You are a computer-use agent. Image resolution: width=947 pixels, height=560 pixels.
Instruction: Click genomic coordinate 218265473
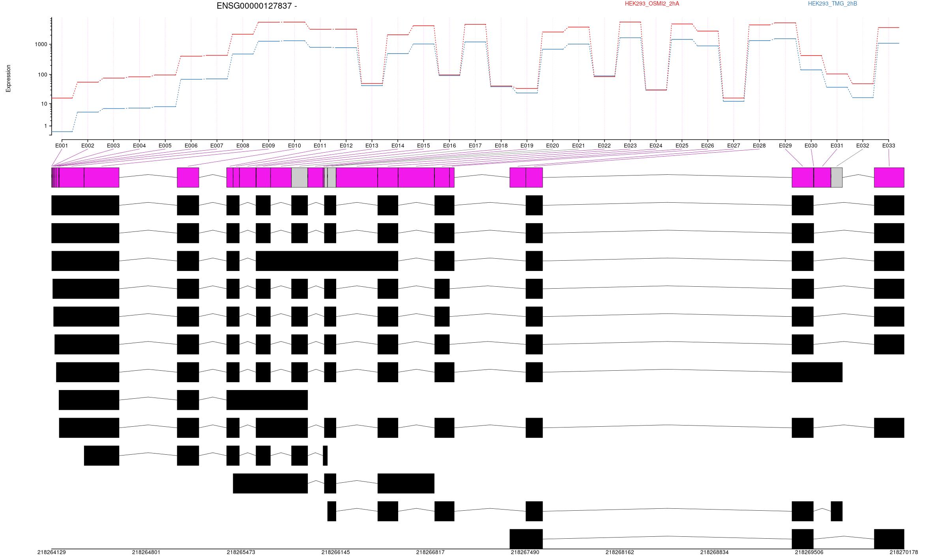241,552
